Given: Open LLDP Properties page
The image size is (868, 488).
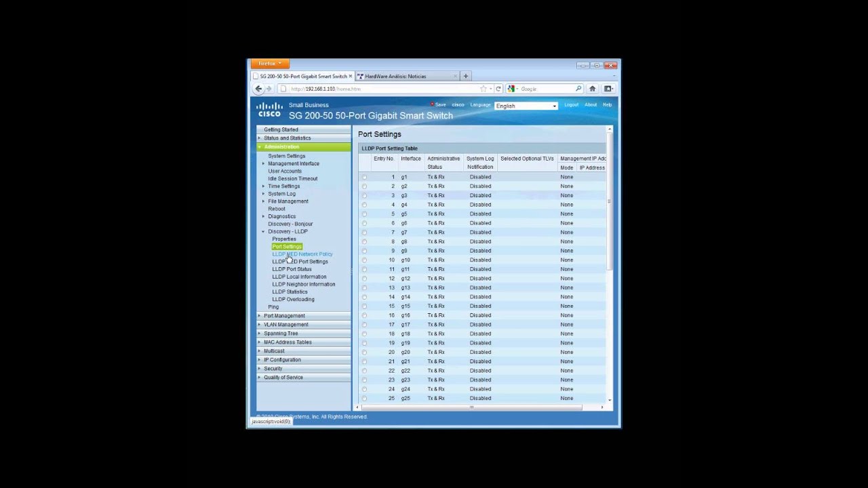Looking at the screenshot, I should tap(284, 239).
